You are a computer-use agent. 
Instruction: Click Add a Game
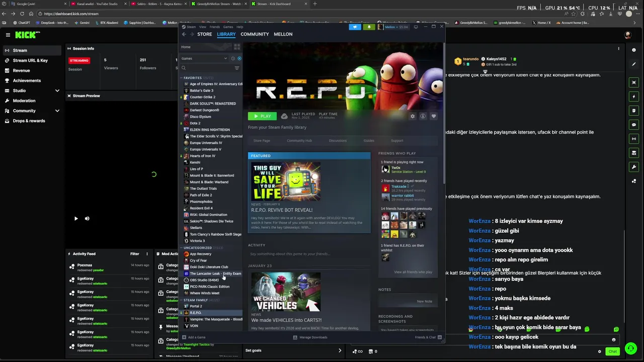click(x=194, y=337)
